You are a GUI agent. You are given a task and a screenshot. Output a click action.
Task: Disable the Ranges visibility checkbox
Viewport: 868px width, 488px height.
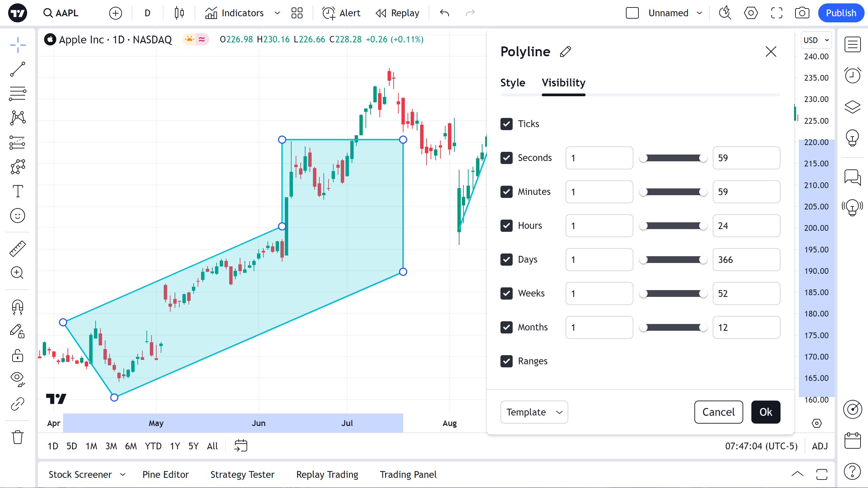coord(507,361)
